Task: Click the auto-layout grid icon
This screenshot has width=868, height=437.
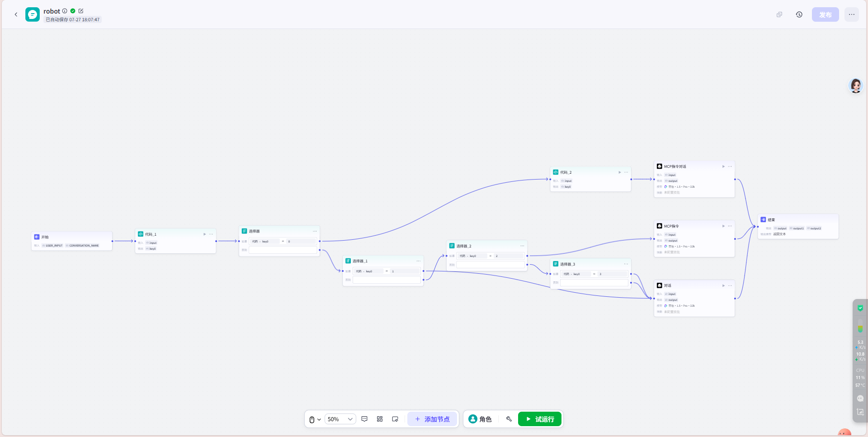Action: point(380,419)
